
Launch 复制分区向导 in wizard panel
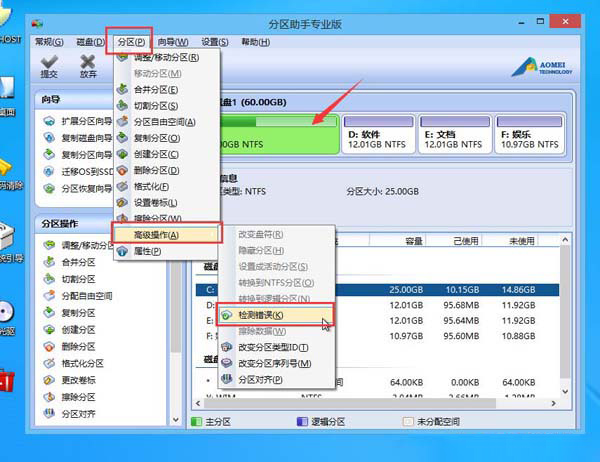tap(77, 155)
